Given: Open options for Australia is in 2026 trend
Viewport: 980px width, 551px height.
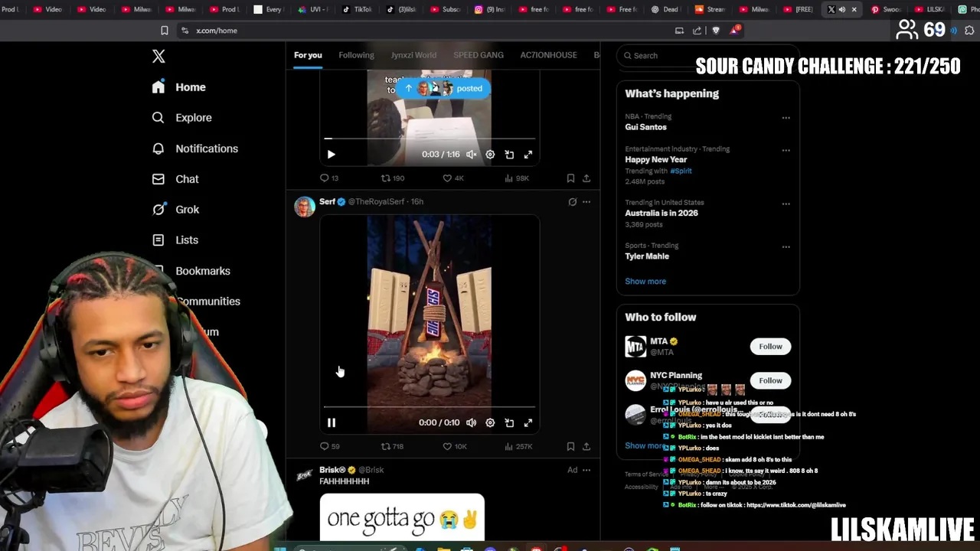Looking at the screenshot, I should click(786, 204).
